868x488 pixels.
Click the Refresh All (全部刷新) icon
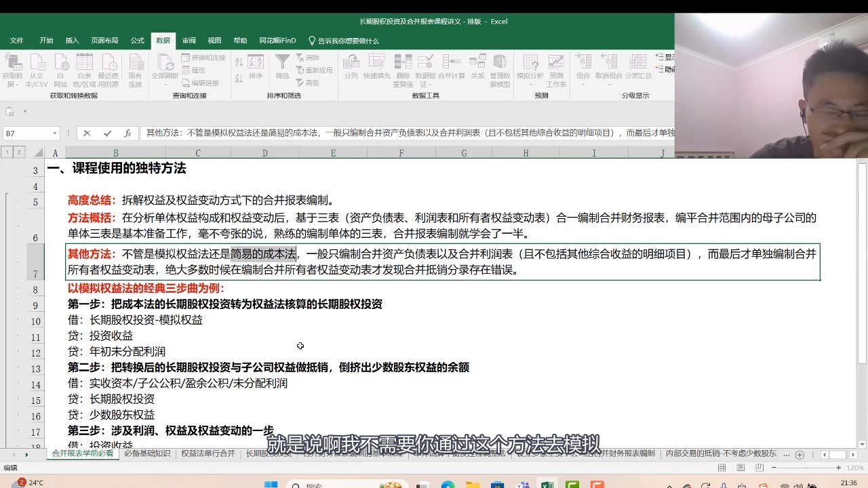[164, 70]
